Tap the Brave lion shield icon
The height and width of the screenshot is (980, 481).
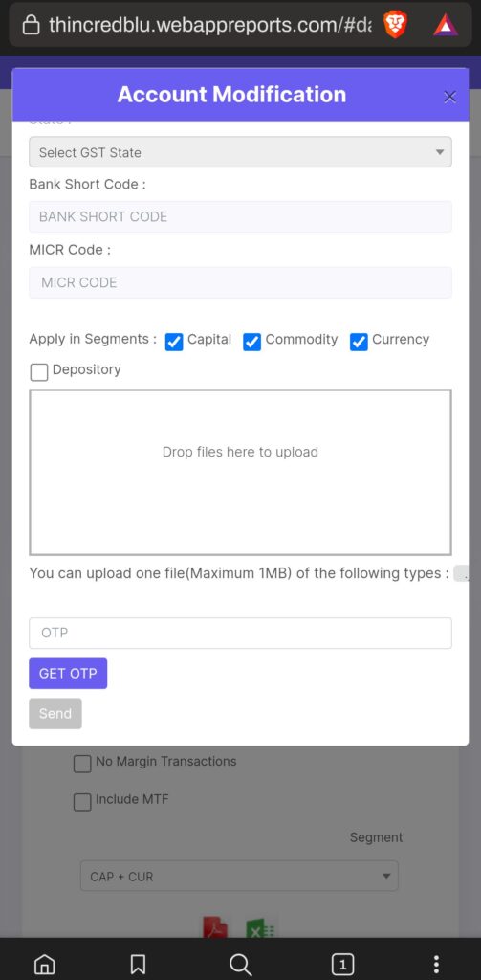[x=395, y=25]
